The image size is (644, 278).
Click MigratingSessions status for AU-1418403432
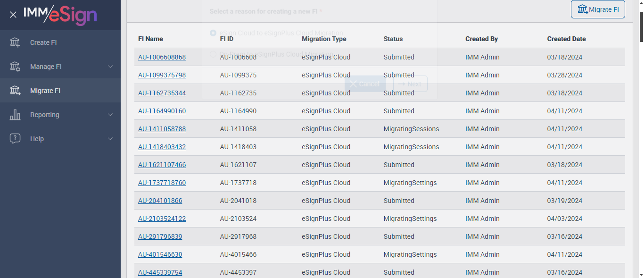coord(411,147)
